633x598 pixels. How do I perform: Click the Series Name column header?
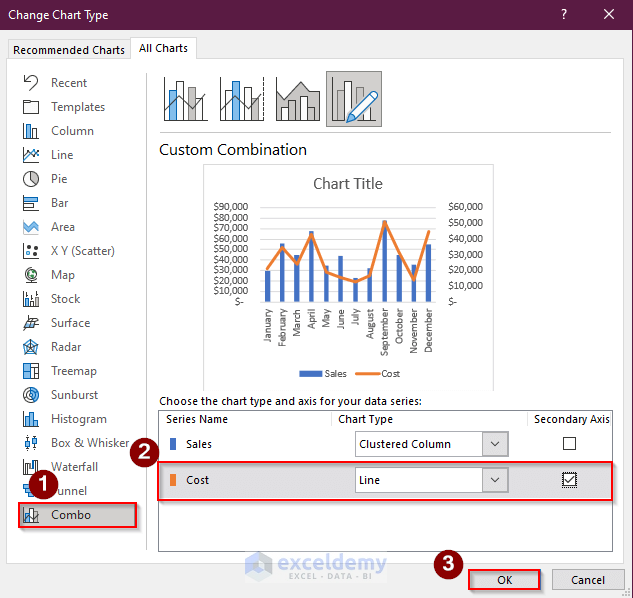click(x=197, y=420)
